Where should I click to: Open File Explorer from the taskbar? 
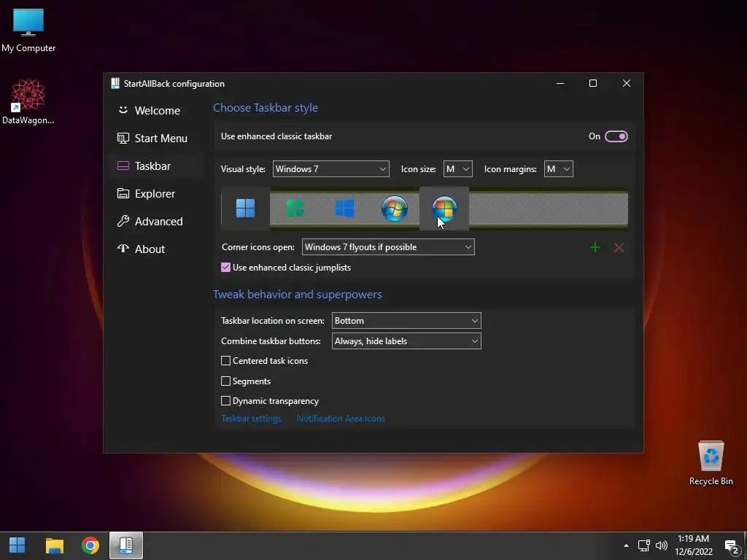coord(54,545)
